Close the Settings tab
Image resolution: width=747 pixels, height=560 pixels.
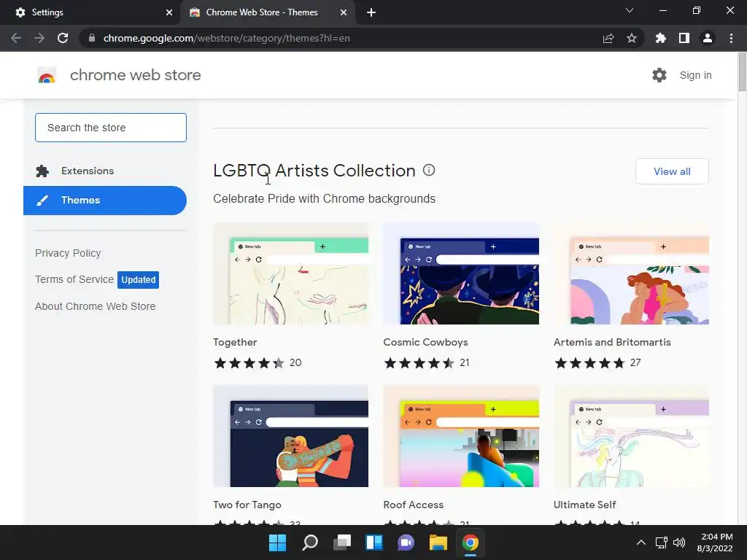[169, 12]
